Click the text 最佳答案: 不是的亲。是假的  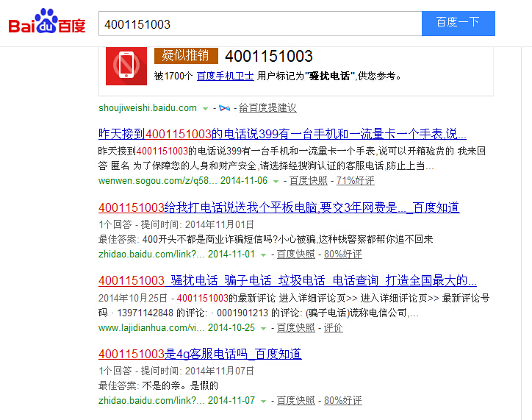(x=158, y=385)
